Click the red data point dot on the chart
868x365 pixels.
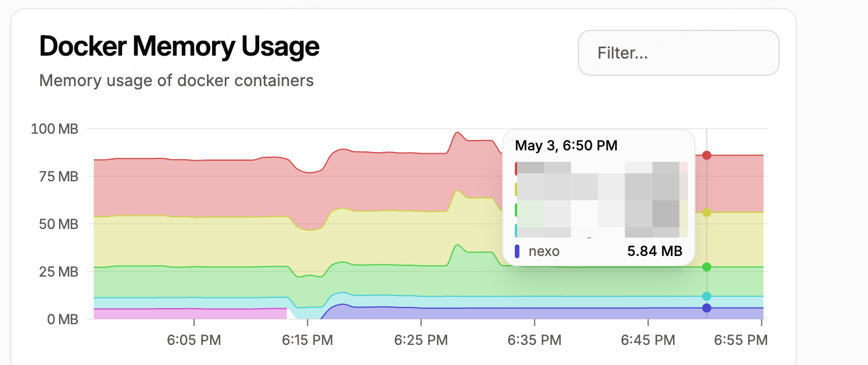(706, 154)
